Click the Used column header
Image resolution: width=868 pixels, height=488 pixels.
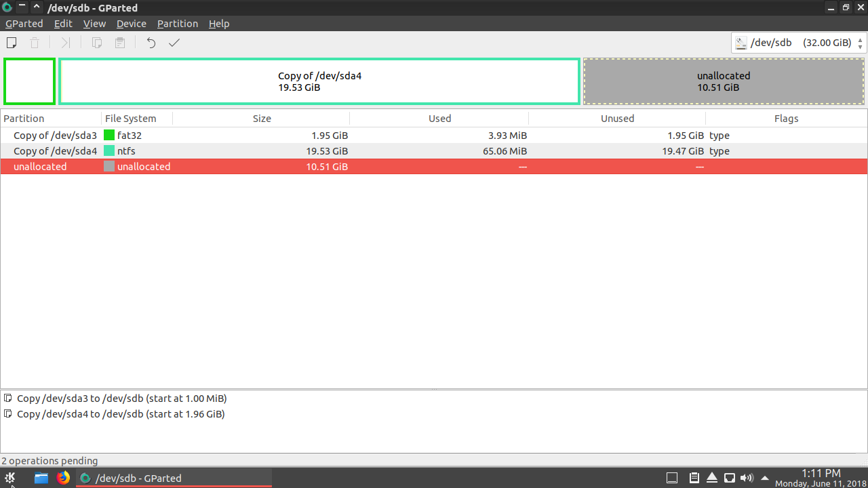click(x=439, y=119)
